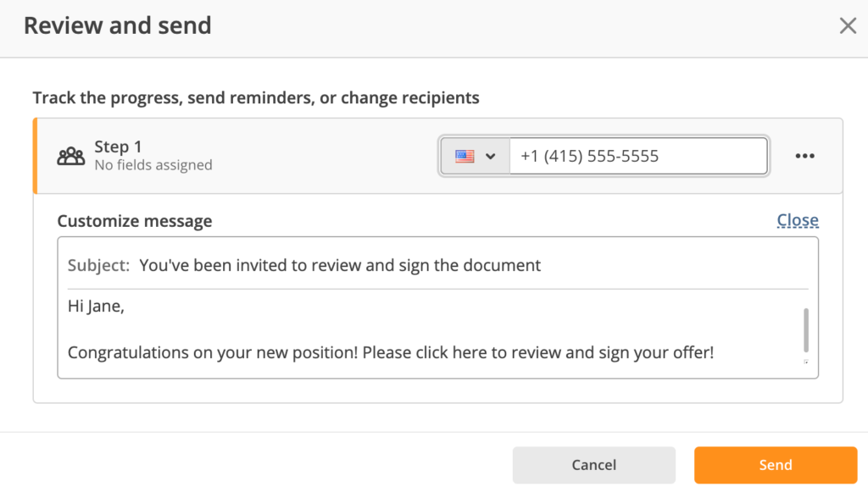
Task: Click the message box resize handle
Action: tap(805, 362)
